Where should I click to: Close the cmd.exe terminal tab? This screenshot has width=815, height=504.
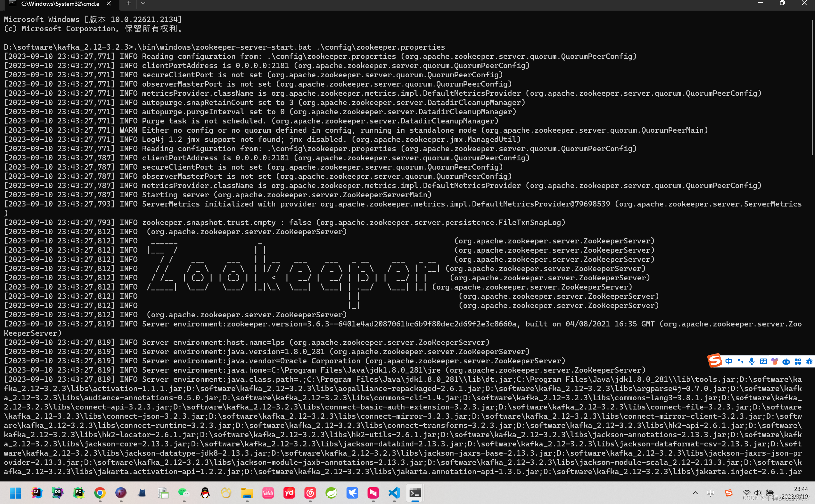coord(109,4)
